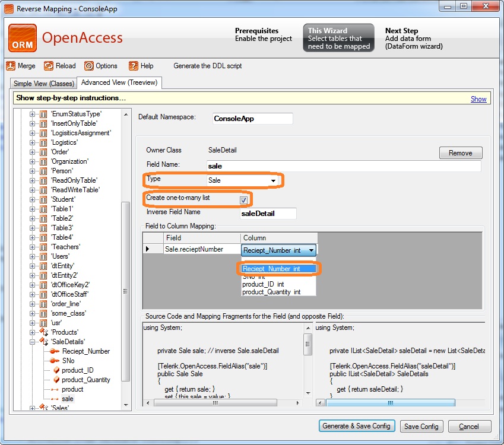504x445 pixels.
Task: Expand the 'Organization' tree node
Action: (x=32, y=161)
